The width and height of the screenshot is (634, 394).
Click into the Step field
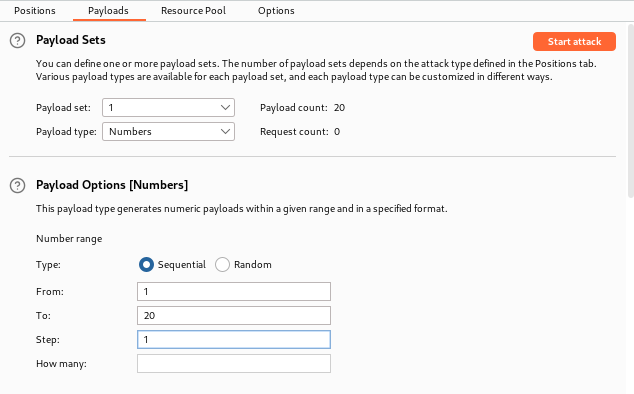tap(234, 339)
